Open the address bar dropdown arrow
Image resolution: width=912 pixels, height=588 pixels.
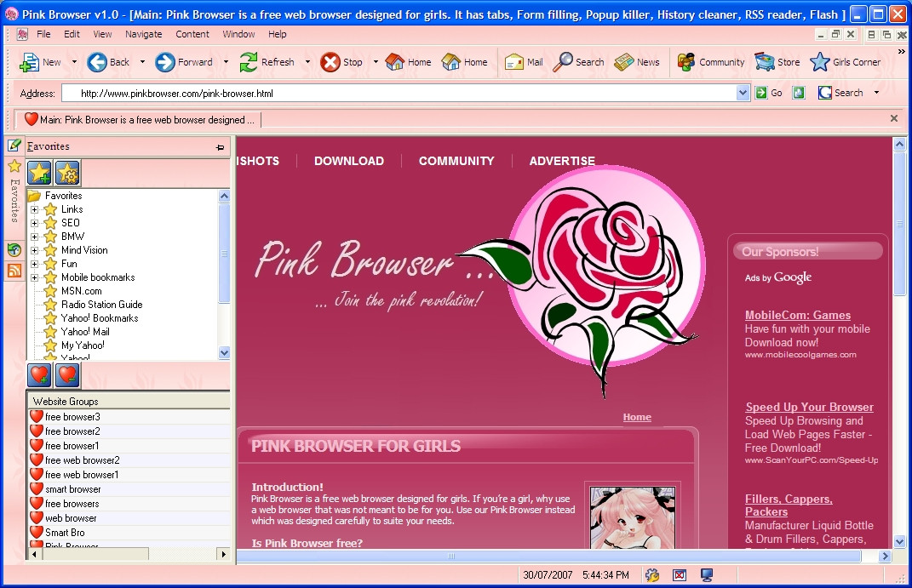[743, 93]
